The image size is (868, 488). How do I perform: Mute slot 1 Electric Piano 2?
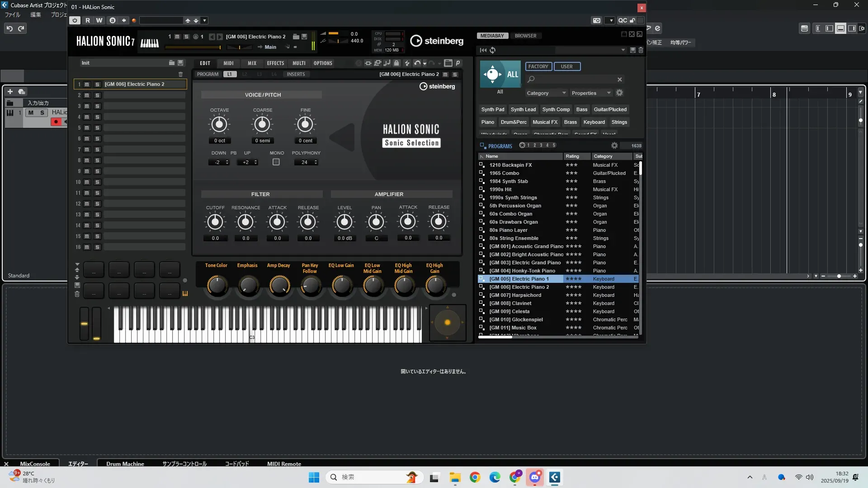point(87,84)
